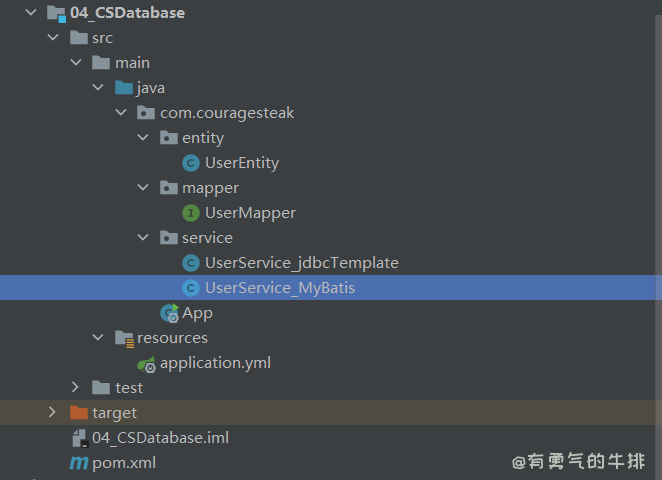This screenshot has width=662, height=480.
Task: Click the App Spring Boot class icon
Action: [168, 313]
